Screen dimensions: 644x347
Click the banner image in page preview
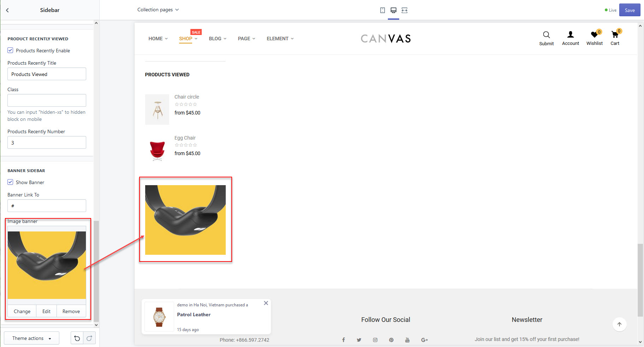click(185, 220)
